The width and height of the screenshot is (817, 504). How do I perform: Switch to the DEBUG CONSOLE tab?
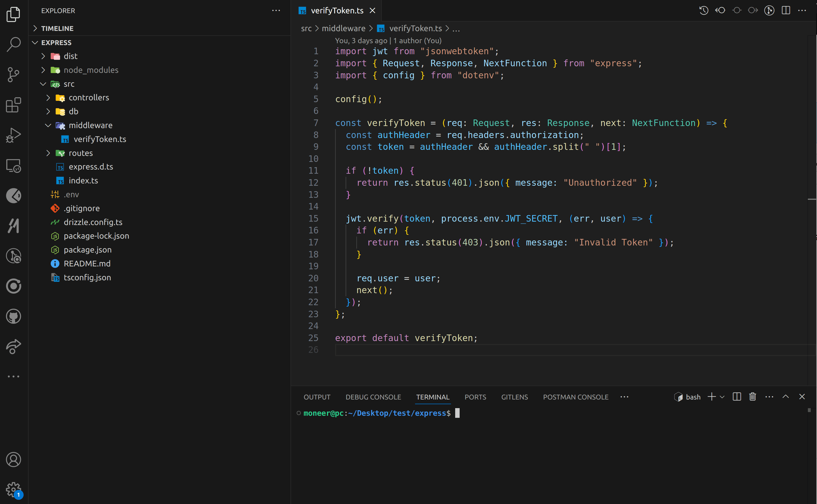373,397
